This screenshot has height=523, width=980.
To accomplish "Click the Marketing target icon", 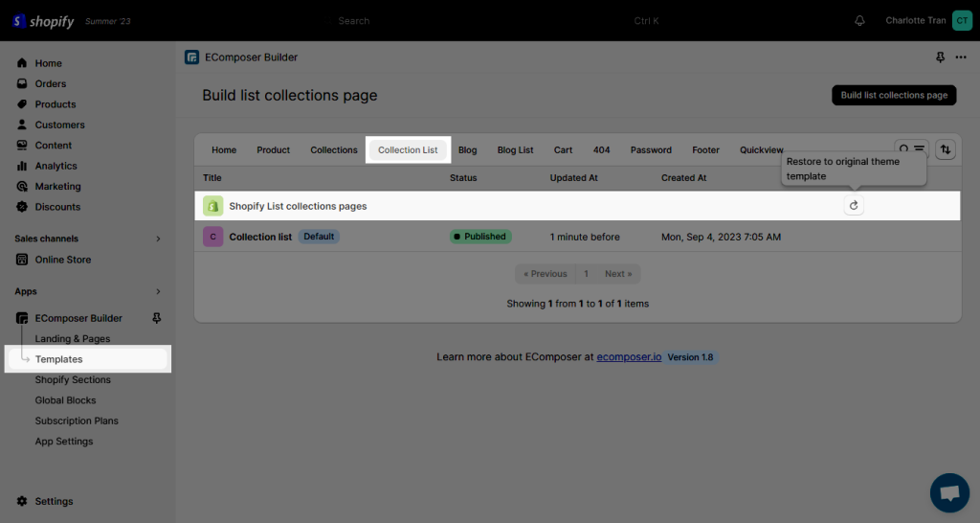I will tap(22, 187).
